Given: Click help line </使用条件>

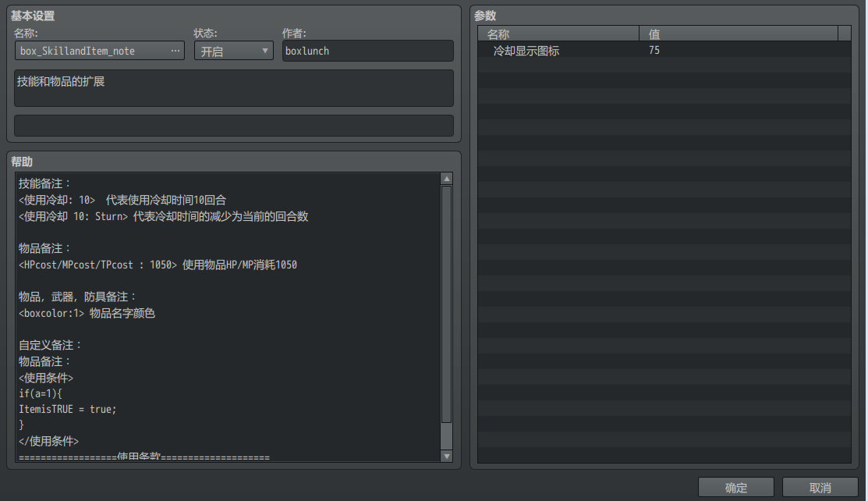Looking at the screenshot, I should tap(48, 442).
